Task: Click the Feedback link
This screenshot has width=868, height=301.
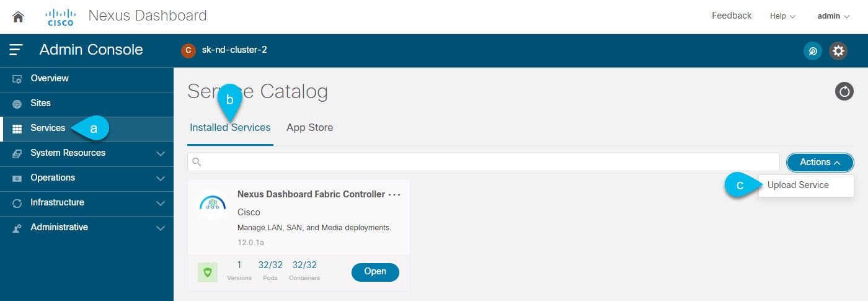Action: click(732, 16)
